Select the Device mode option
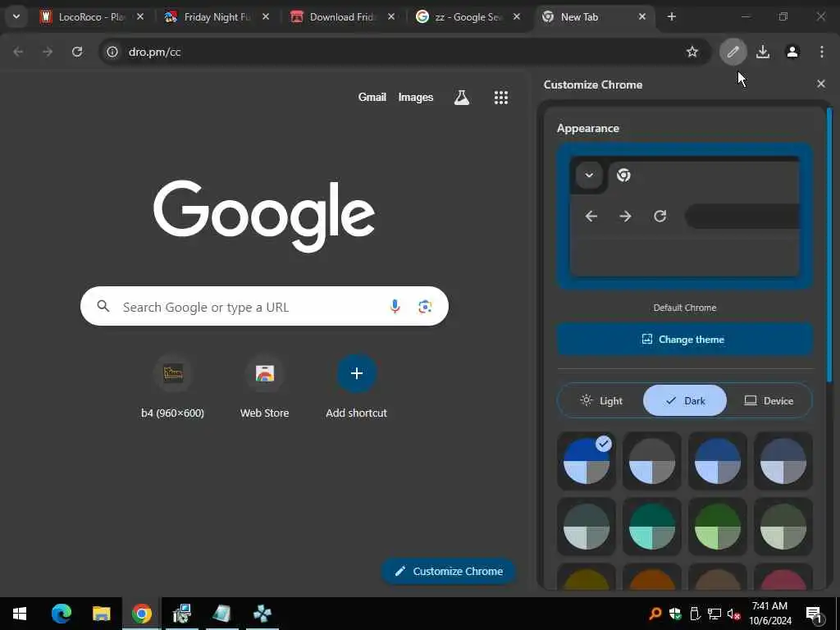840x630 pixels. tap(769, 400)
